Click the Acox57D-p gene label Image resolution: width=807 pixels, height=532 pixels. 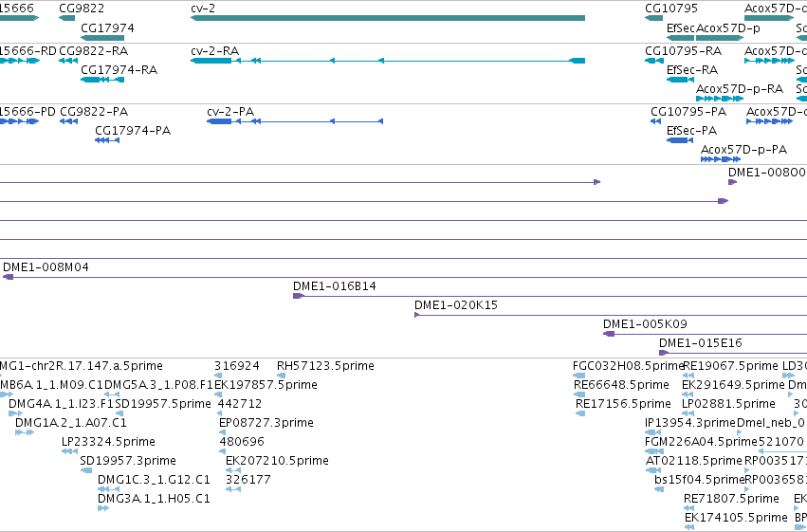[727, 28]
